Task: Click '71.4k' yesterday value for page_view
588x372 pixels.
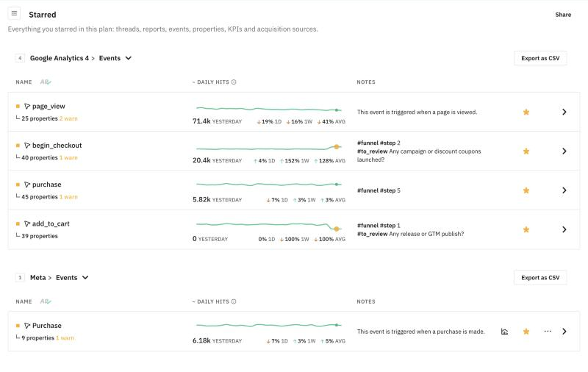Action: point(201,121)
